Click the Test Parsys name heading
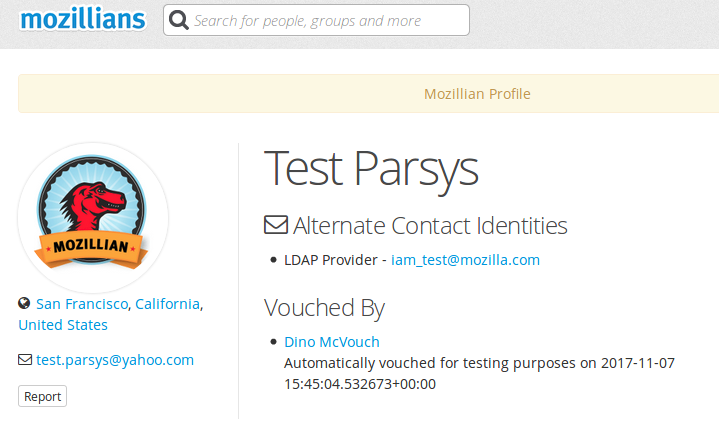Viewport: 719px width, 440px height. tap(371, 169)
